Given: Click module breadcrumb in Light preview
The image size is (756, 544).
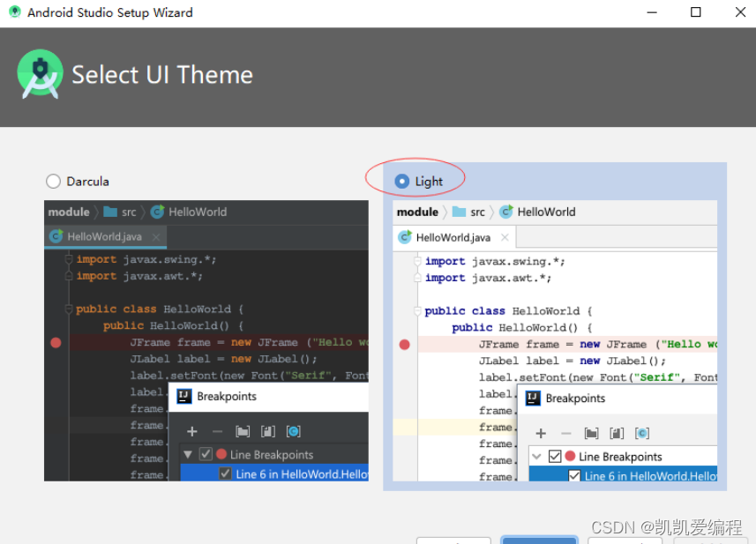Looking at the screenshot, I should click(x=417, y=212).
